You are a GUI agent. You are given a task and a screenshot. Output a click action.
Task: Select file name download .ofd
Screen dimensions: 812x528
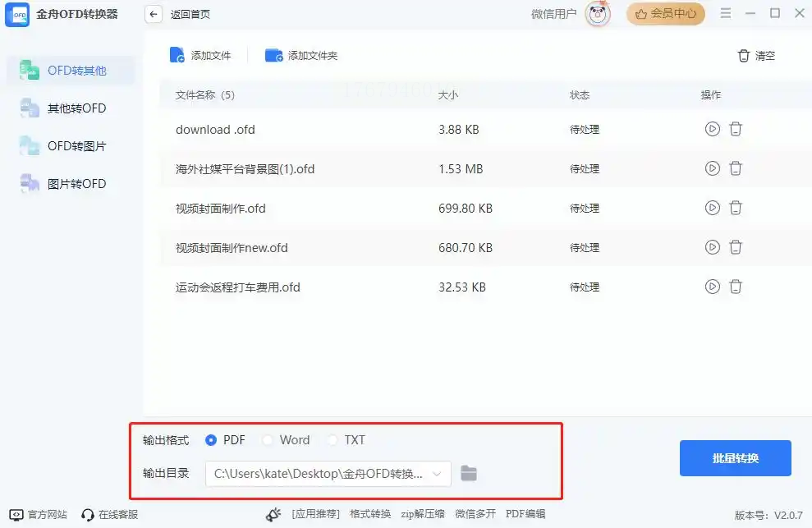(215, 130)
